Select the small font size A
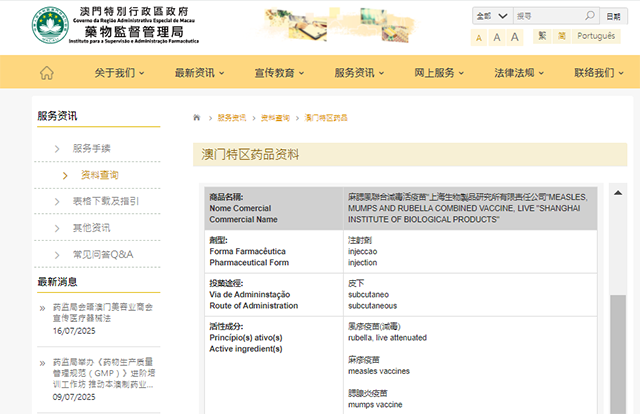 coord(479,38)
